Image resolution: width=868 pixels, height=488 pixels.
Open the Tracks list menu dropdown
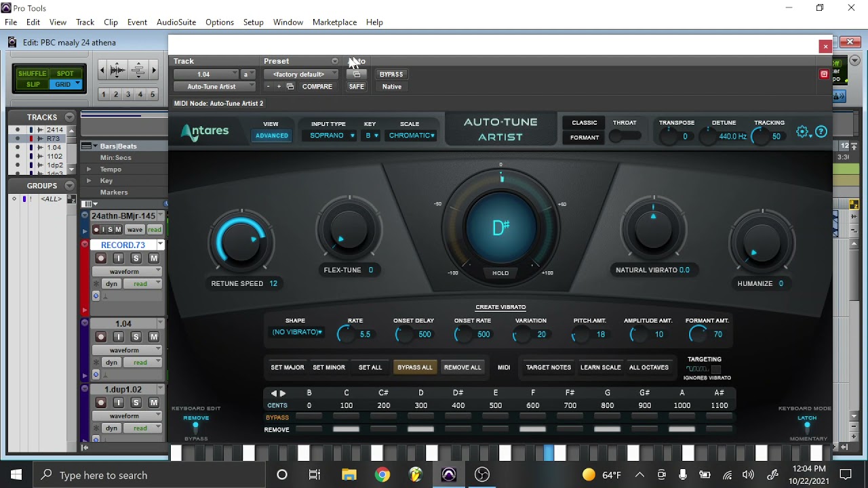[69, 117]
